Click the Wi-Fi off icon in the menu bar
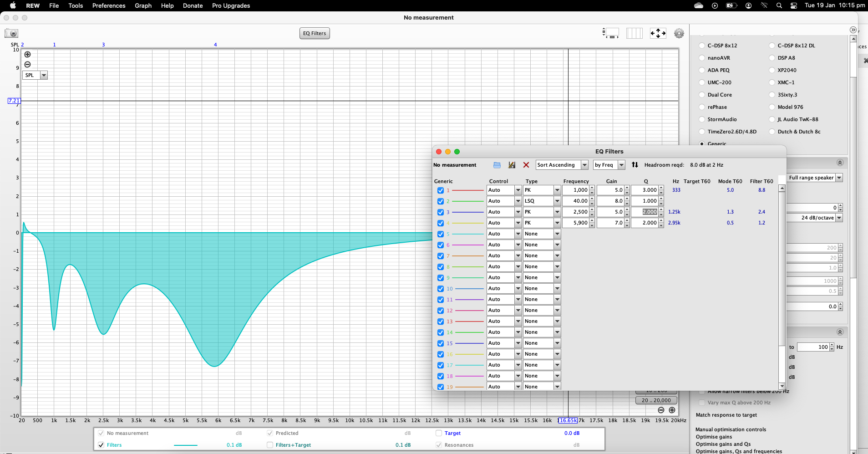Image resolution: width=868 pixels, height=454 pixels. 764,5
